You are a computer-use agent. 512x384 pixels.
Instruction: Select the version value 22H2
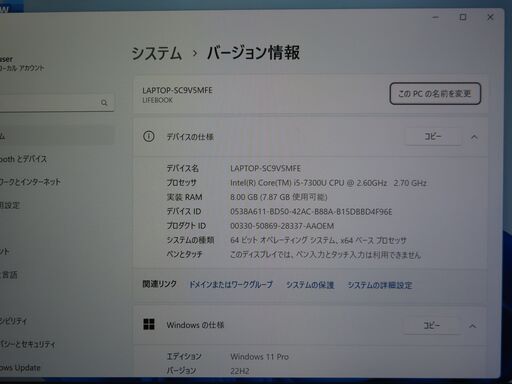coord(240,371)
